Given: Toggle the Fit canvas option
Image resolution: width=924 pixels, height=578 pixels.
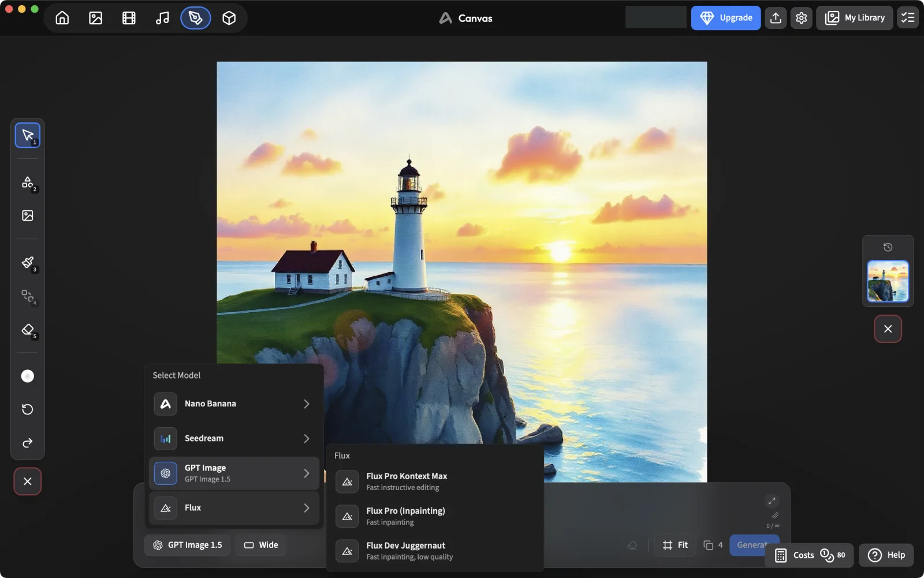Looking at the screenshot, I should coord(675,545).
